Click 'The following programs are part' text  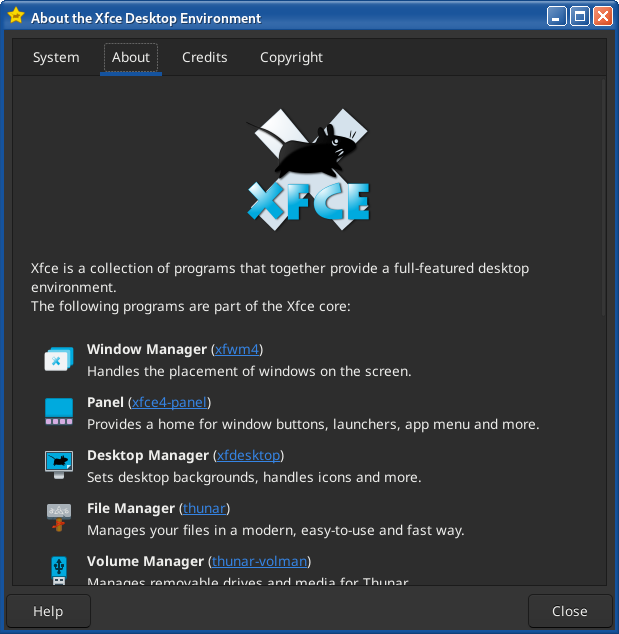pyautogui.click(x=191, y=306)
